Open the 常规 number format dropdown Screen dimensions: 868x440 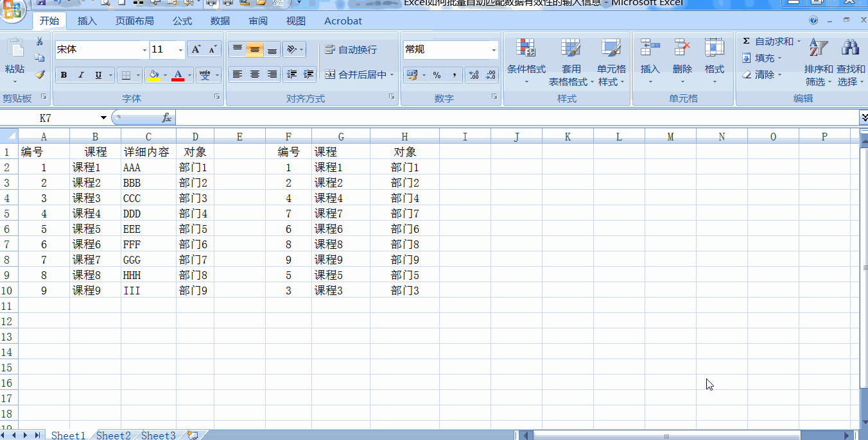494,50
